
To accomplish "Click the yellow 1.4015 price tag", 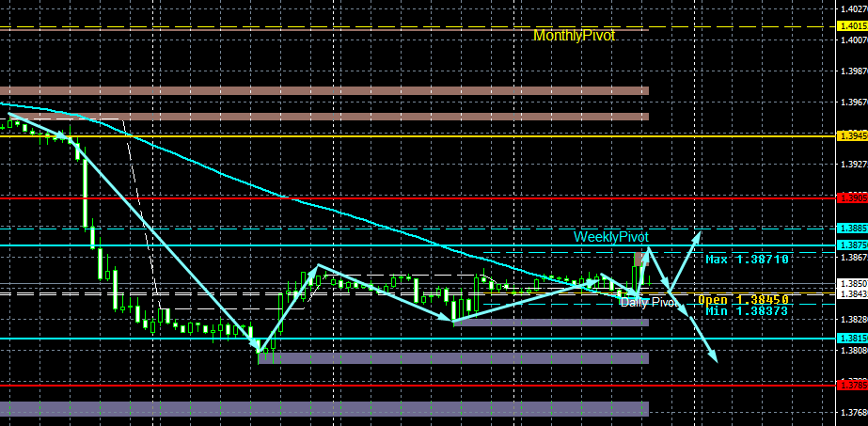I will point(853,26).
